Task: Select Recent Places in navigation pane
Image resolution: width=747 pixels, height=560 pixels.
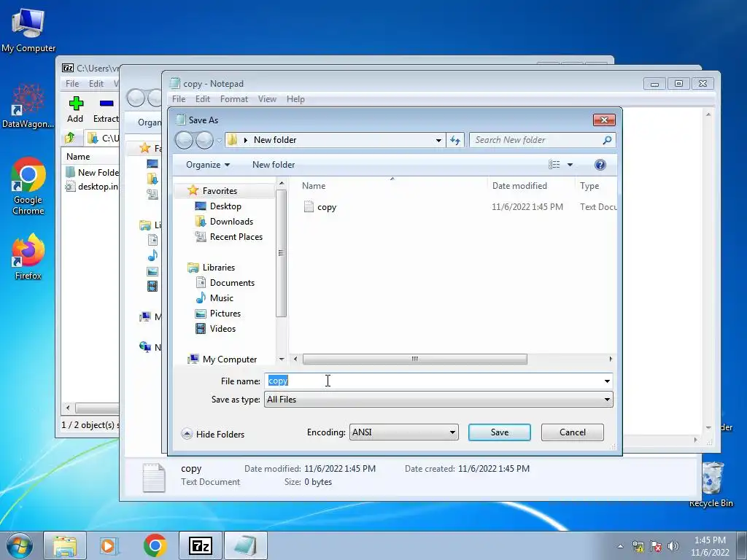Action: 236,237
